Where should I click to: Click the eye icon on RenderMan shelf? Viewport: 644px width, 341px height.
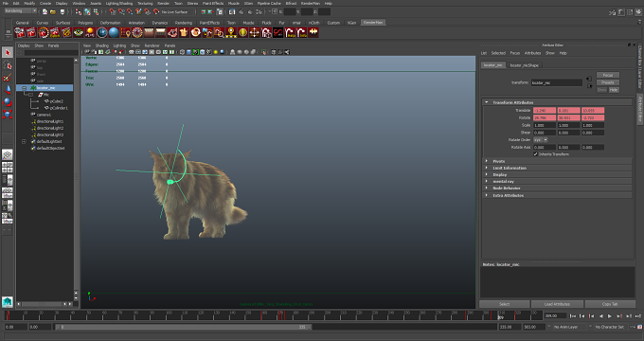(x=78, y=32)
